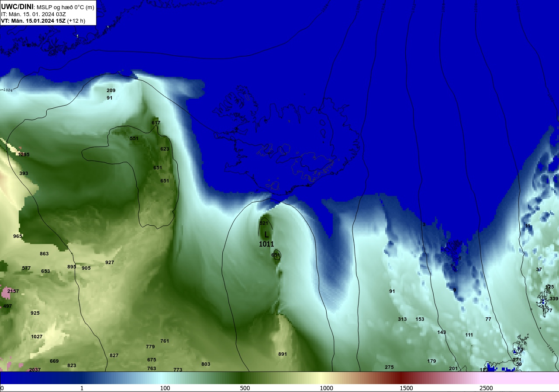Screen dimensions: 559x392
Task: Click the 'L' low pressure marker
Action: click(x=266, y=235)
